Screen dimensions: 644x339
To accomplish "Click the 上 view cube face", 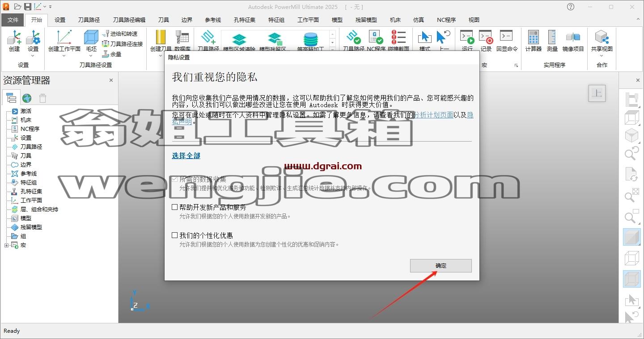I will click(x=597, y=93).
